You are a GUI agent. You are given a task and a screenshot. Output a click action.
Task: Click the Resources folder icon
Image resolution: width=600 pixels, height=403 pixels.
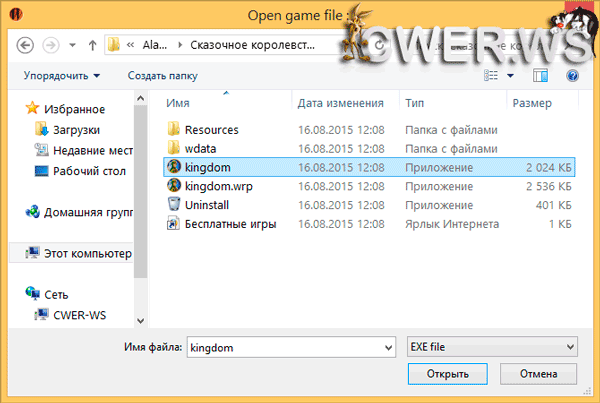tap(173, 129)
